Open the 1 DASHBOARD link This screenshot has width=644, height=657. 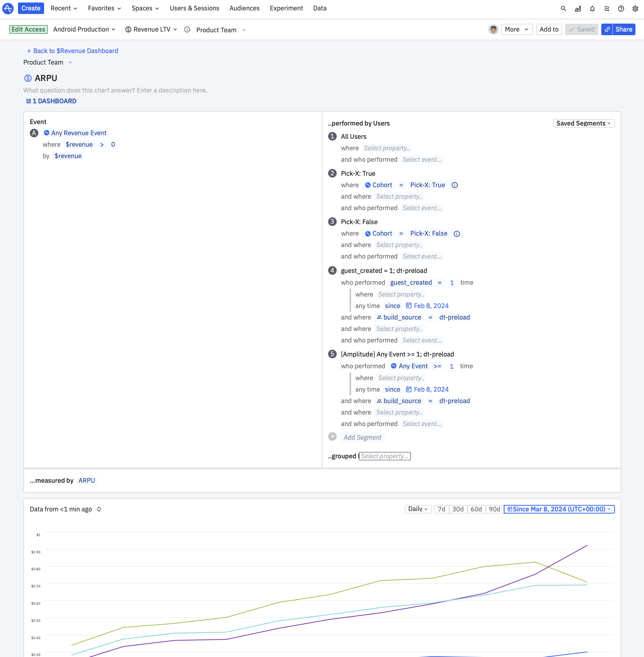51,101
